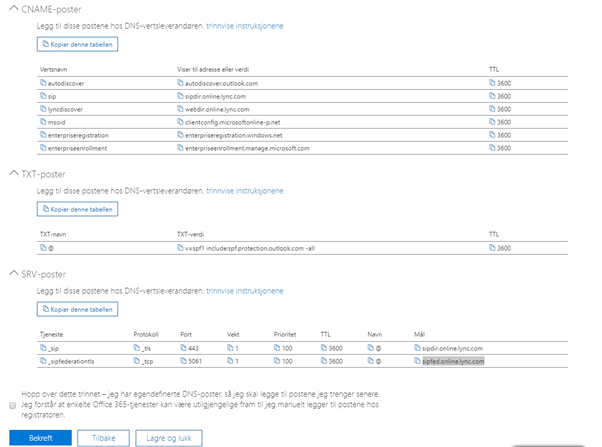Copy the _tls protocol value
The height and width of the screenshot is (447, 602).
(137, 348)
